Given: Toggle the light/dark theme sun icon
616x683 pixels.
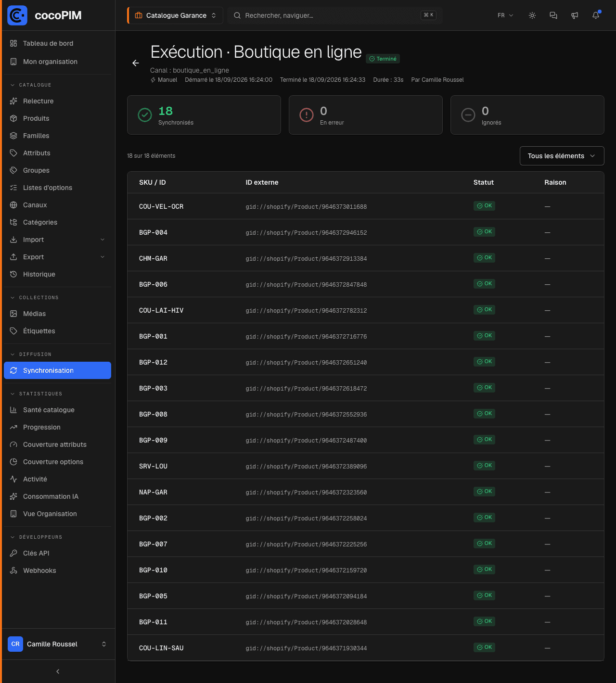Looking at the screenshot, I should pyautogui.click(x=532, y=15).
